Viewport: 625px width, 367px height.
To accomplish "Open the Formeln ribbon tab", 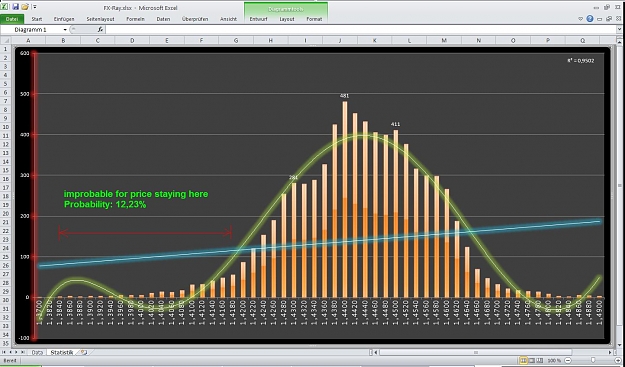I will point(136,19).
